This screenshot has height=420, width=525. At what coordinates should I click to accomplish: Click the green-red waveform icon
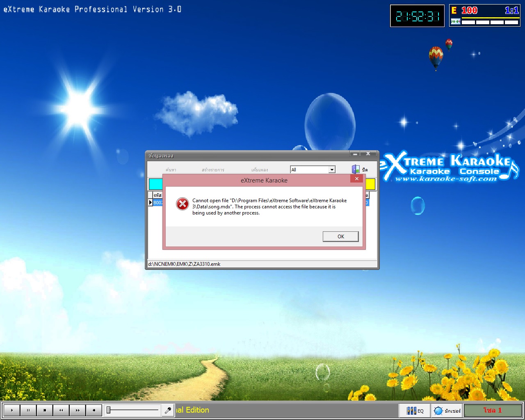(x=455, y=22)
